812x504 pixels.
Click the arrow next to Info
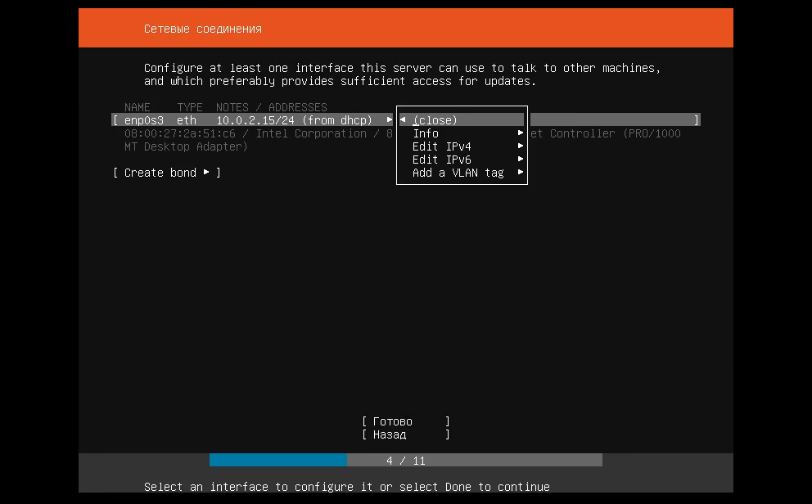521,133
